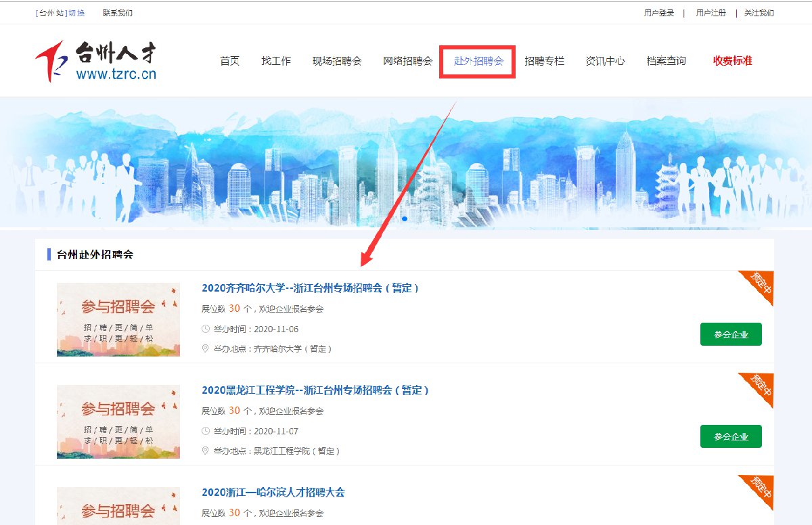Click 预定中 ribbon on 齐齐哈尔大学 fair
This screenshot has width=812, height=525.
(760, 284)
